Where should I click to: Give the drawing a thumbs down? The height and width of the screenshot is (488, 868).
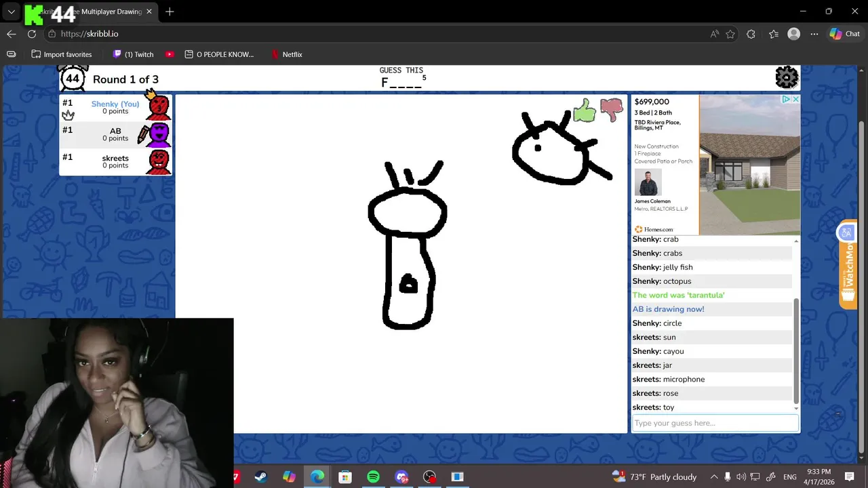(611, 110)
